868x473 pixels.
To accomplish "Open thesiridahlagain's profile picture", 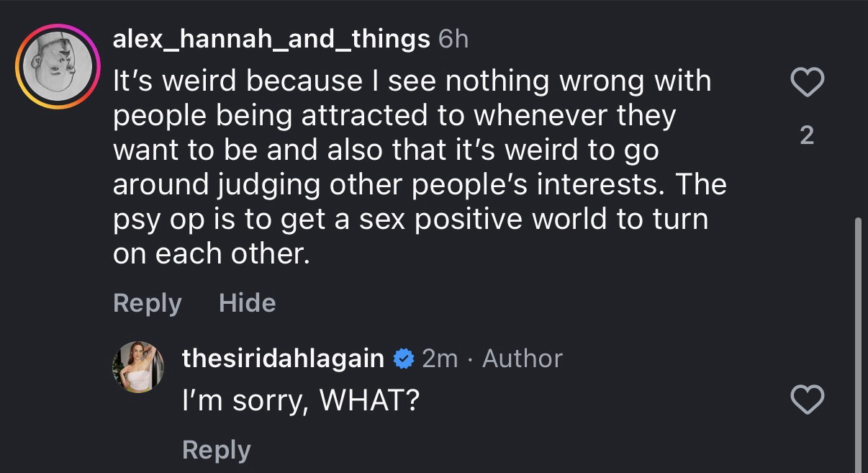I will (x=137, y=367).
